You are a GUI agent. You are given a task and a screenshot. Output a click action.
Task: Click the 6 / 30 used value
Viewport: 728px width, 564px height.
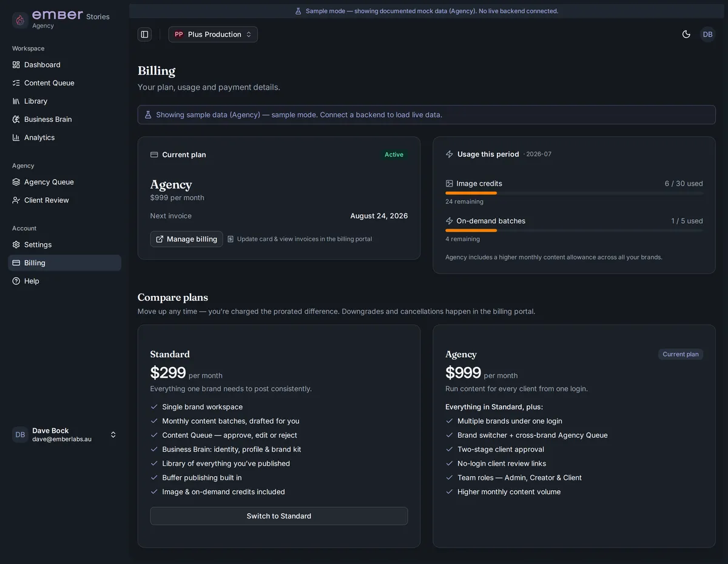[x=684, y=184]
